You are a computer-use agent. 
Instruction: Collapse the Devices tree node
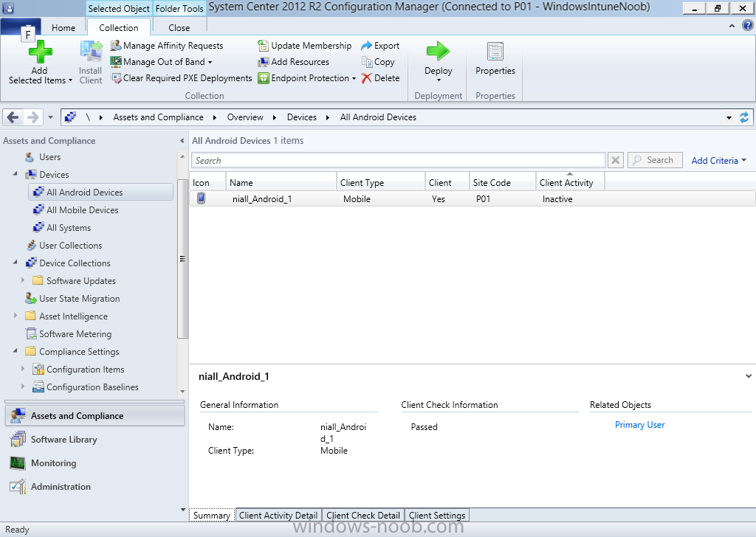15,174
